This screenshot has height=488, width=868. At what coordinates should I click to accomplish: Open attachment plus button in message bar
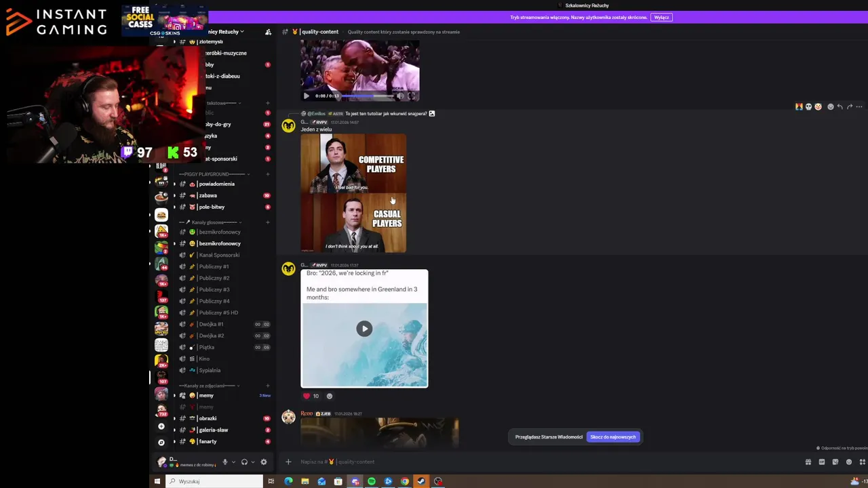coord(288,462)
